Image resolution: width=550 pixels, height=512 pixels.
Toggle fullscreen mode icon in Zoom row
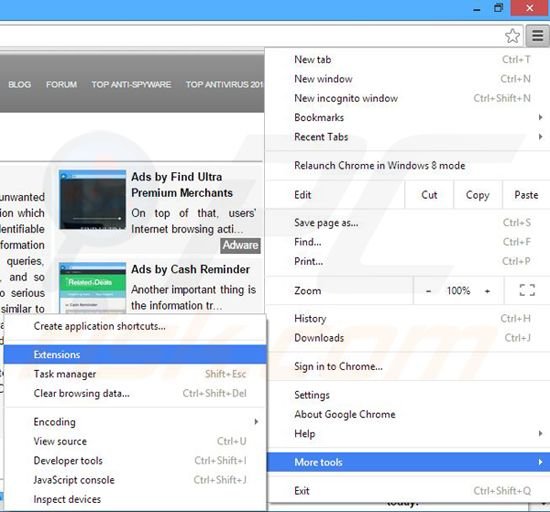click(527, 290)
